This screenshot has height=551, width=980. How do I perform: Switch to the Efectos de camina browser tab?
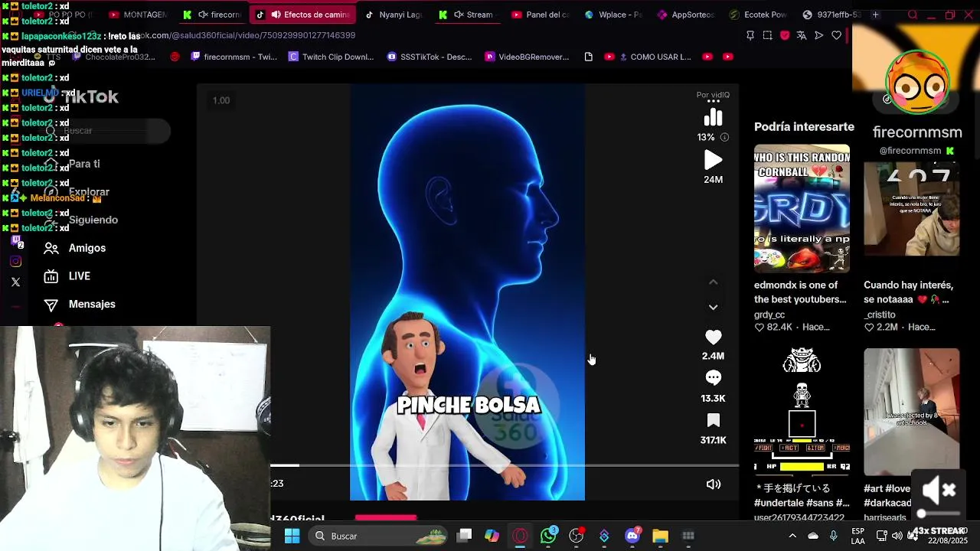(302, 15)
